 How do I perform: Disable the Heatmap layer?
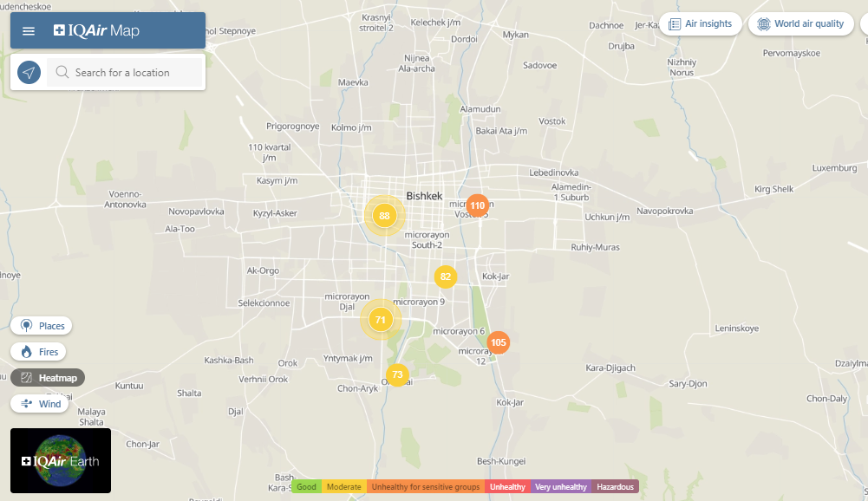tap(48, 378)
